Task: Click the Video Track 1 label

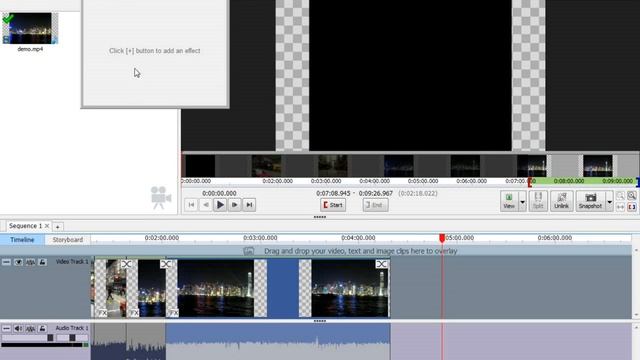Action: (72, 262)
